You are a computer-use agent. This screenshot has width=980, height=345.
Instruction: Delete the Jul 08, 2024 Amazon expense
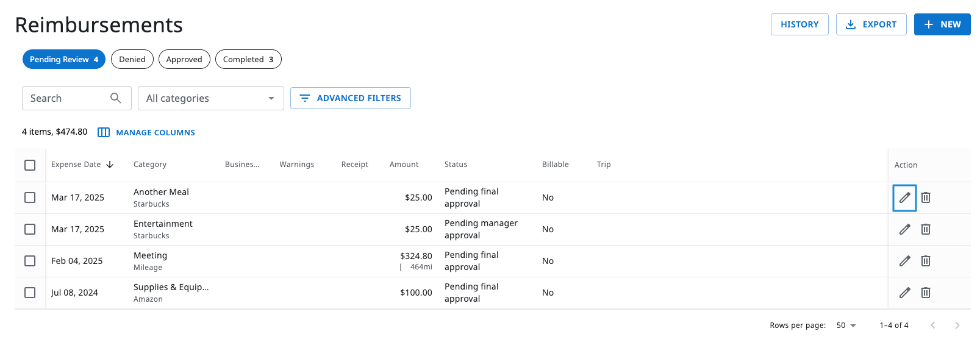(925, 293)
